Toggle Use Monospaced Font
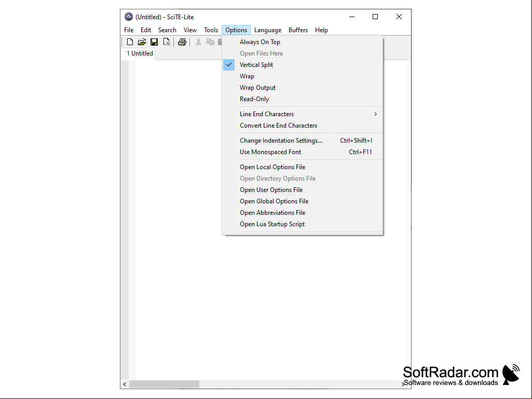 [x=303, y=152]
